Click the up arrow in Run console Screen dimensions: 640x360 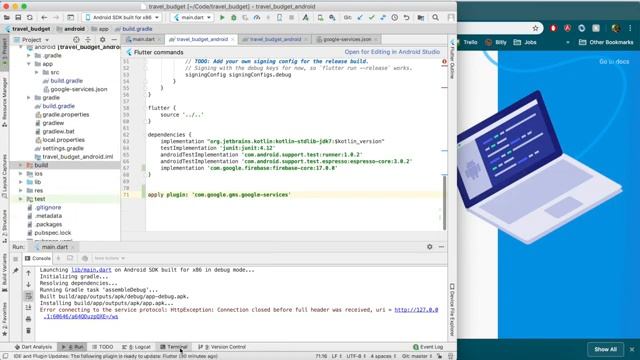pos(29,273)
